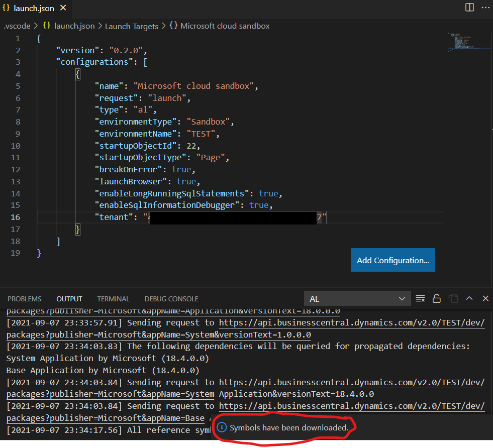Click the info icon in the notification

pyautogui.click(x=222, y=427)
